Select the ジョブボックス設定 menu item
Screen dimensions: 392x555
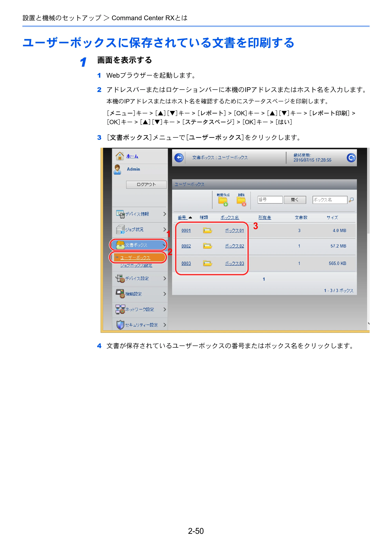[x=136, y=265]
